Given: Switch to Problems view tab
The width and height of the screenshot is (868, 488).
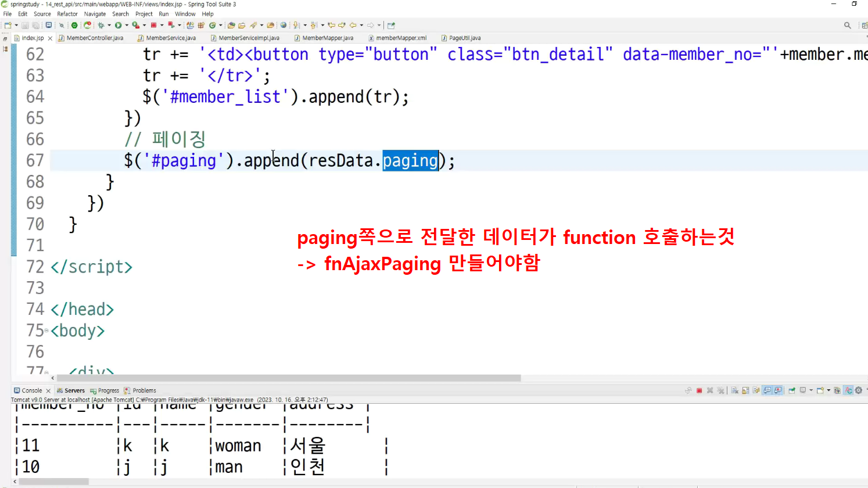Looking at the screenshot, I should (140, 390).
